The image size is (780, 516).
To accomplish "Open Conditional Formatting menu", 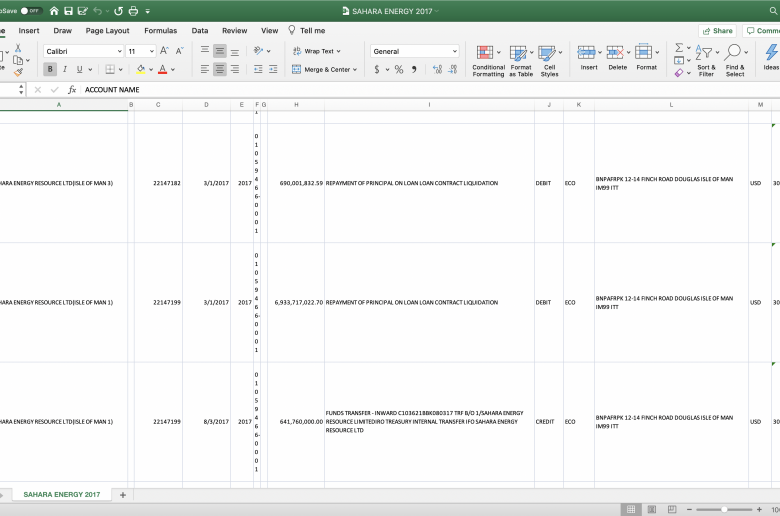I will point(488,61).
